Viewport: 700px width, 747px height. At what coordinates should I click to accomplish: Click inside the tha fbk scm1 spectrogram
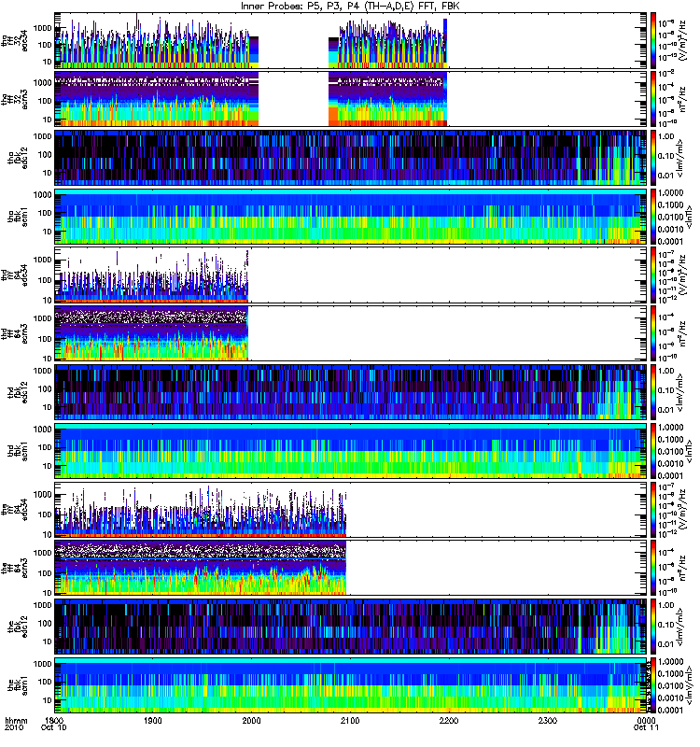click(x=351, y=217)
